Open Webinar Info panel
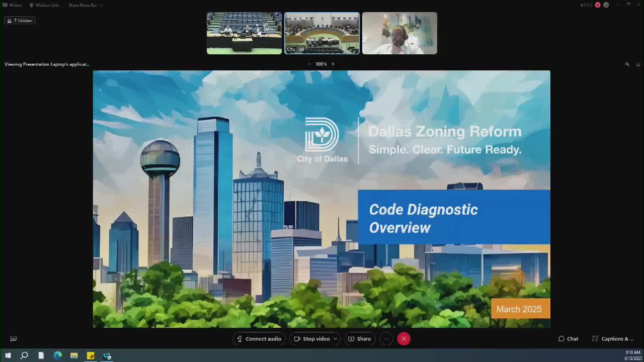 point(44,5)
